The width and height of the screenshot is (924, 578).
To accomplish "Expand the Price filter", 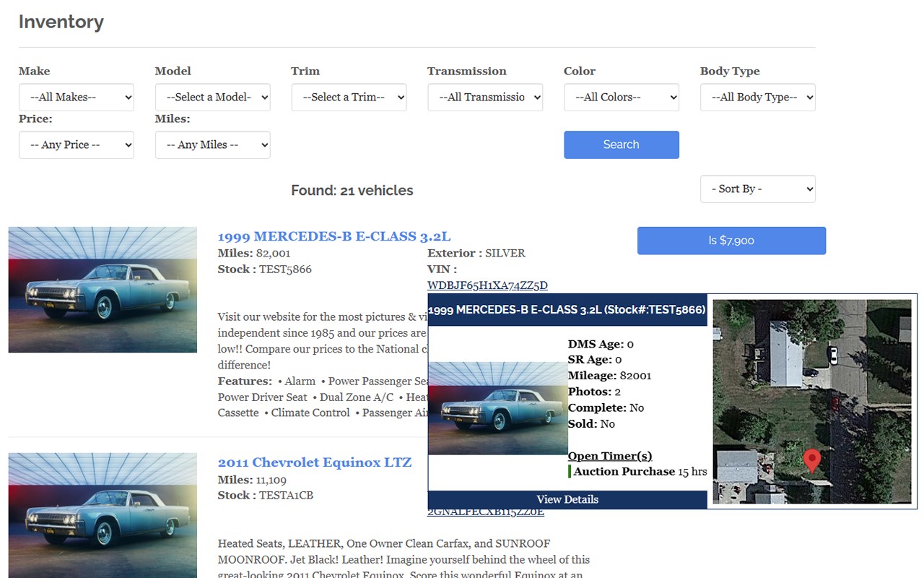I will pos(77,144).
